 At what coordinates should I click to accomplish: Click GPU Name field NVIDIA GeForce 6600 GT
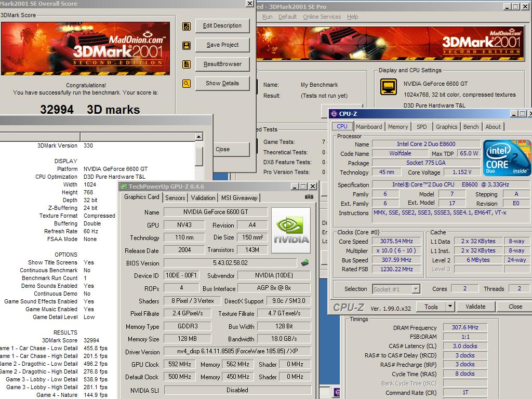click(x=216, y=212)
